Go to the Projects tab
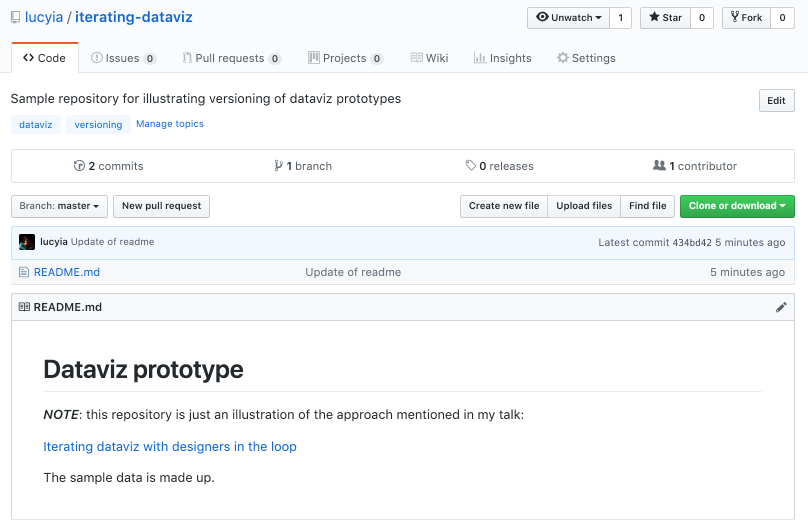This screenshot has height=532, width=808. click(x=345, y=58)
